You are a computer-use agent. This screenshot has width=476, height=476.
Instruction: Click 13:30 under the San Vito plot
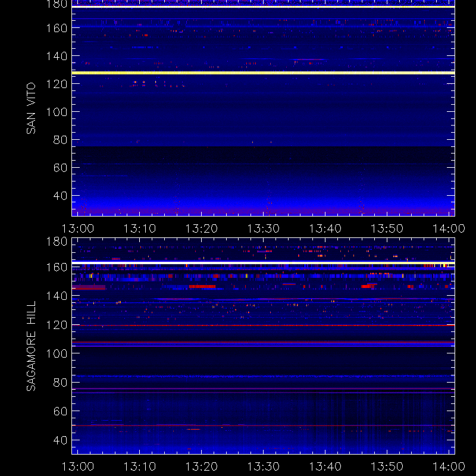(x=264, y=228)
